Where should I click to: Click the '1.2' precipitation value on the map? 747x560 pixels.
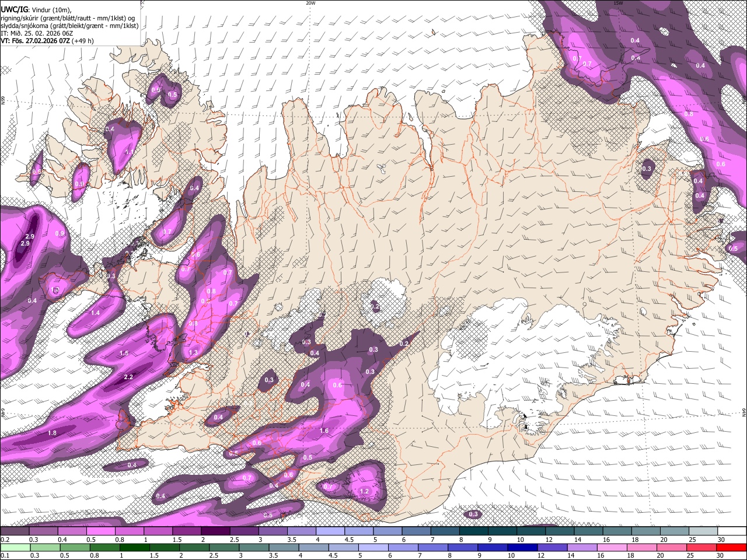tap(364, 492)
